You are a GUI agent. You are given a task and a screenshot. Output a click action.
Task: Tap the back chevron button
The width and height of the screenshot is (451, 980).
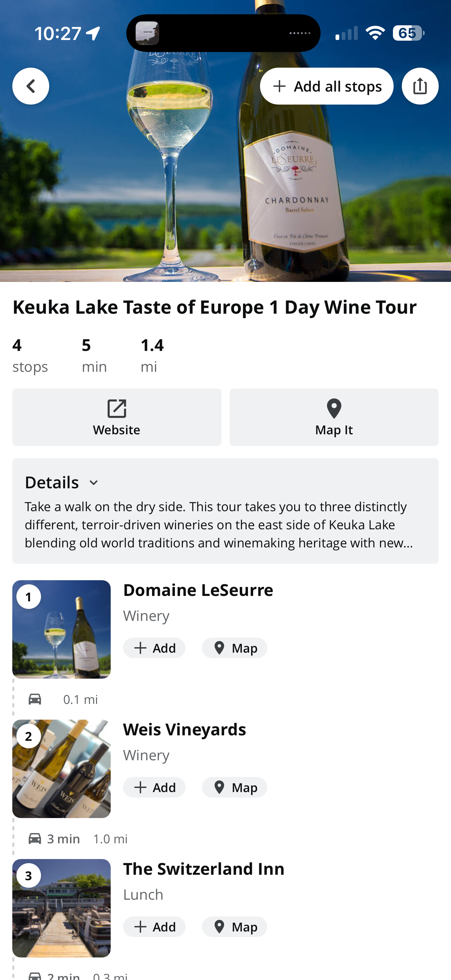30,86
